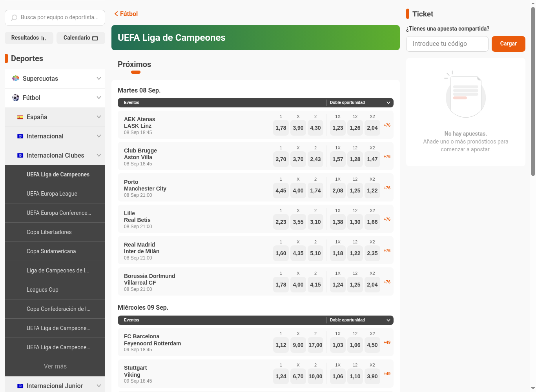Screen dimensions: 536x392
Task: Click the Fútbol soccer ball icon
Action: [16, 98]
